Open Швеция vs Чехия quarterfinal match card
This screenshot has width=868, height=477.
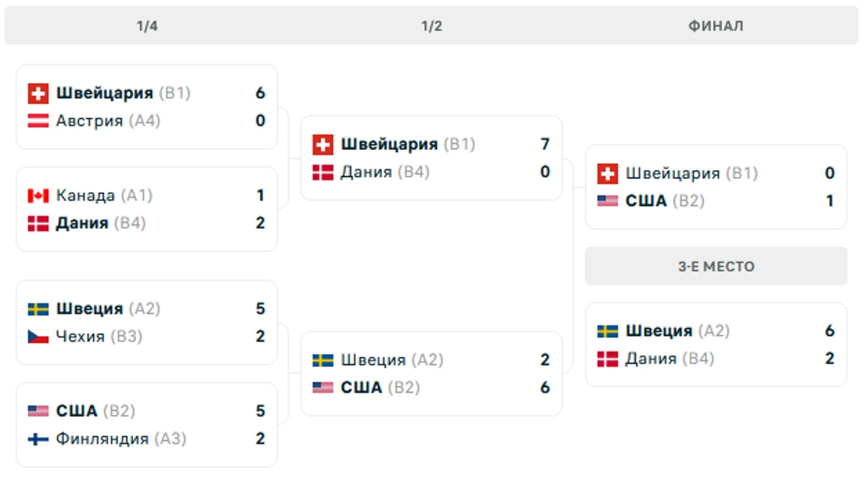pyautogui.click(x=146, y=322)
